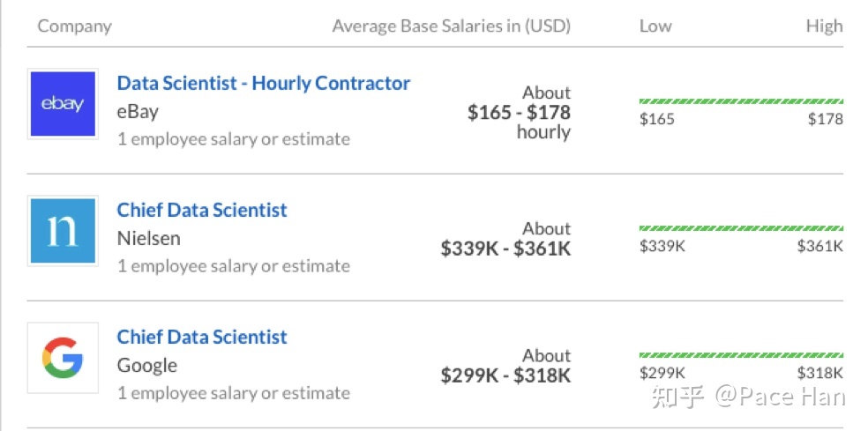Click eBay's green salary range bar

point(741,101)
